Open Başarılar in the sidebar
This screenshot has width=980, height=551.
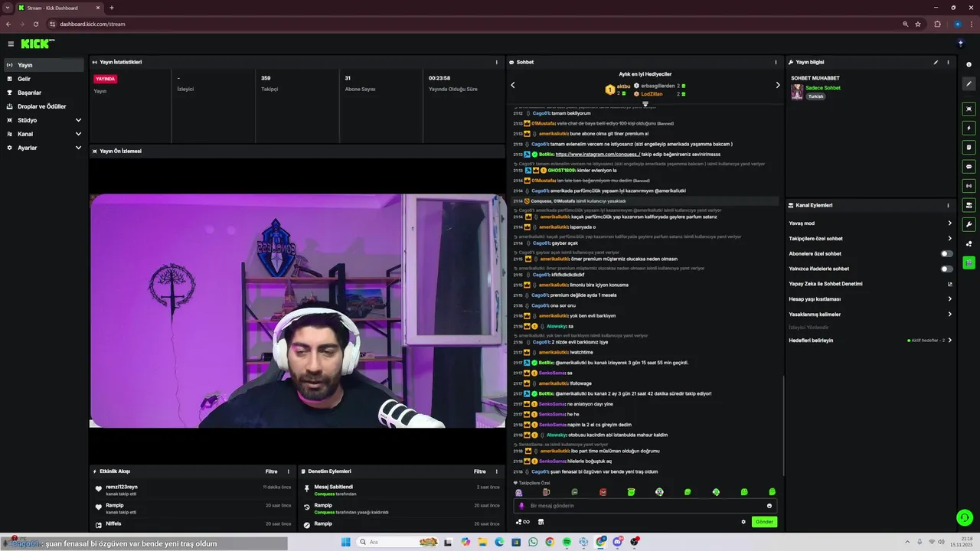point(44,93)
